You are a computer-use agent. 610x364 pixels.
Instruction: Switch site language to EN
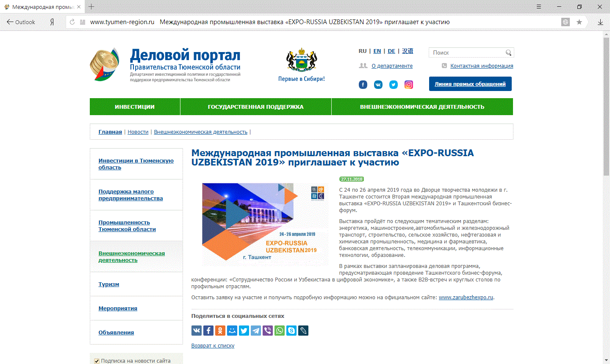[x=377, y=51]
